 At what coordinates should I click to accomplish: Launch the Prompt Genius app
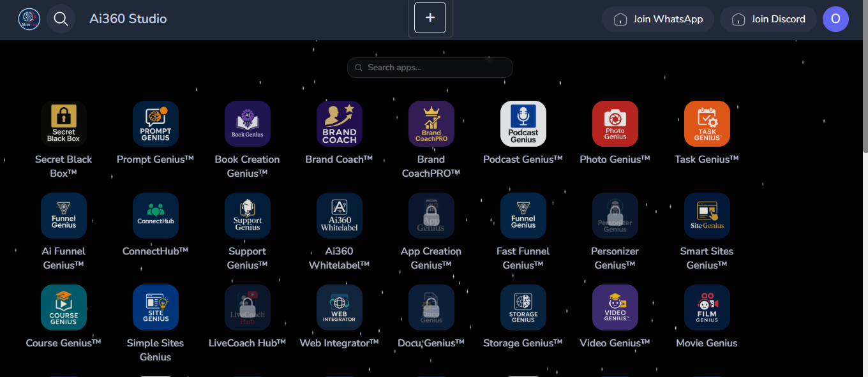tap(156, 124)
